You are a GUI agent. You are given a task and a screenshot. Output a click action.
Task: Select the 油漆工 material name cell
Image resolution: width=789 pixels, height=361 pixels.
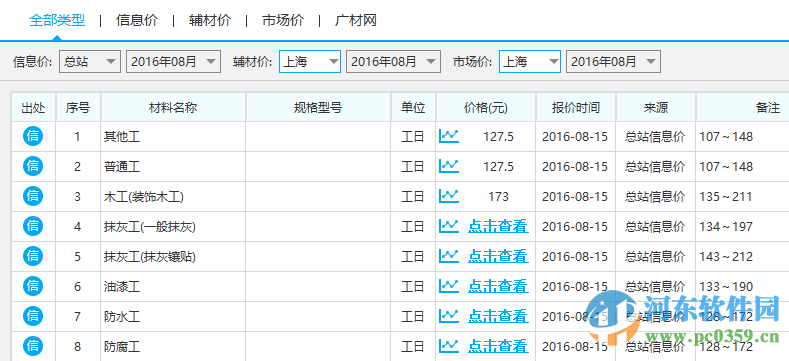(173, 286)
